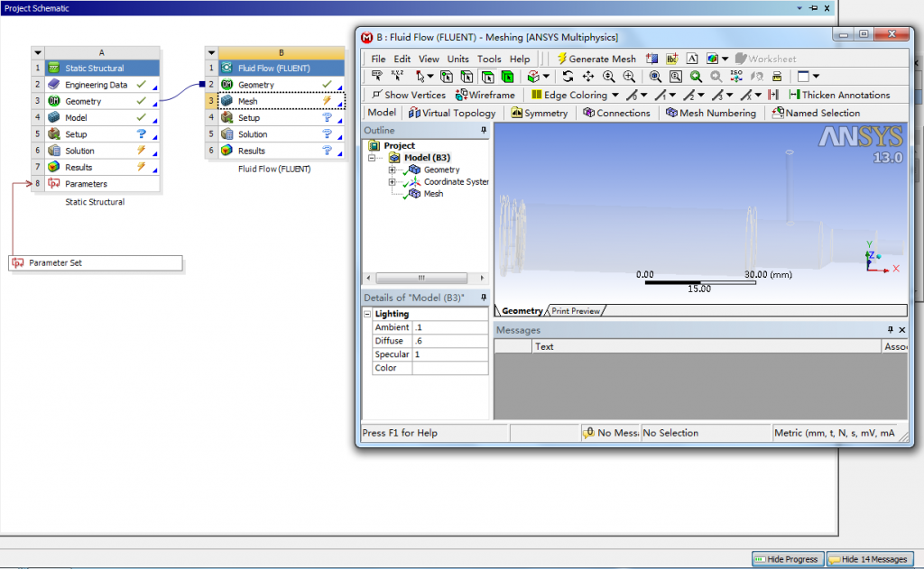This screenshot has width=924, height=569.
Task: Click the Ambient value field
Action: [x=450, y=327]
